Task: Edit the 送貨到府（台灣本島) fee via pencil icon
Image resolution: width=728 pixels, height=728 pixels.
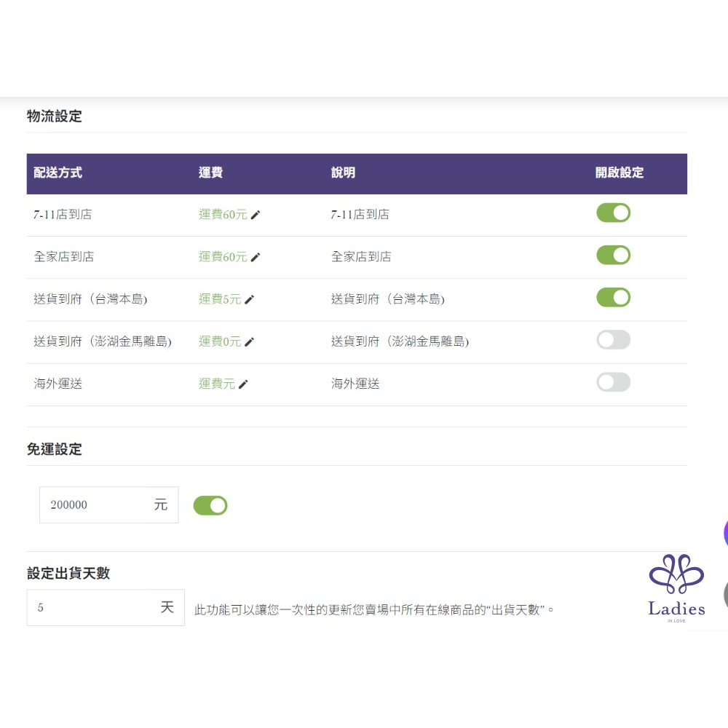Action: (250, 299)
